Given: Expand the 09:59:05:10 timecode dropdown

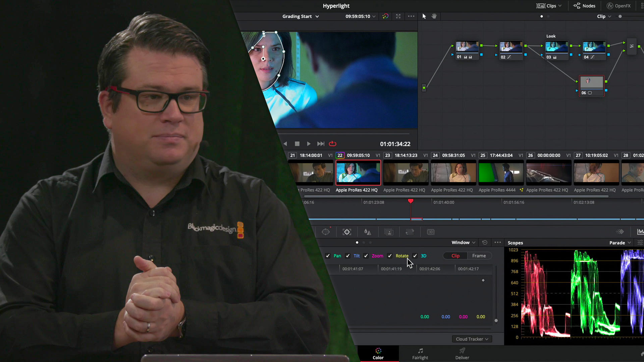Looking at the screenshot, I should pos(374,16).
